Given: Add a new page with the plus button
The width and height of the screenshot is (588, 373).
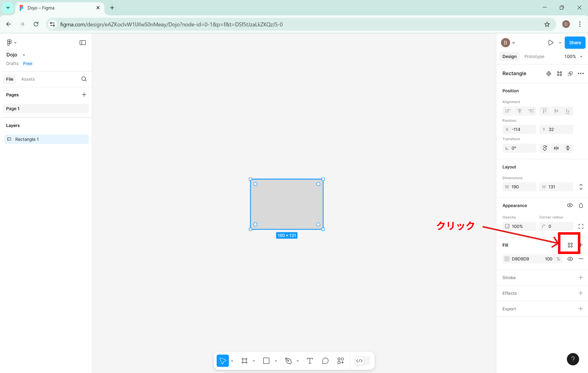Looking at the screenshot, I should pyautogui.click(x=84, y=95).
